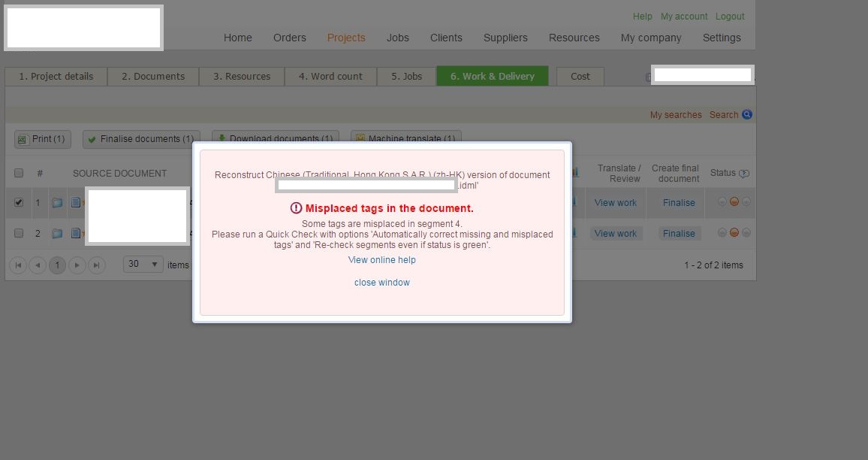Click the Search text link
The image size is (868, 460).
click(x=724, y=115)
